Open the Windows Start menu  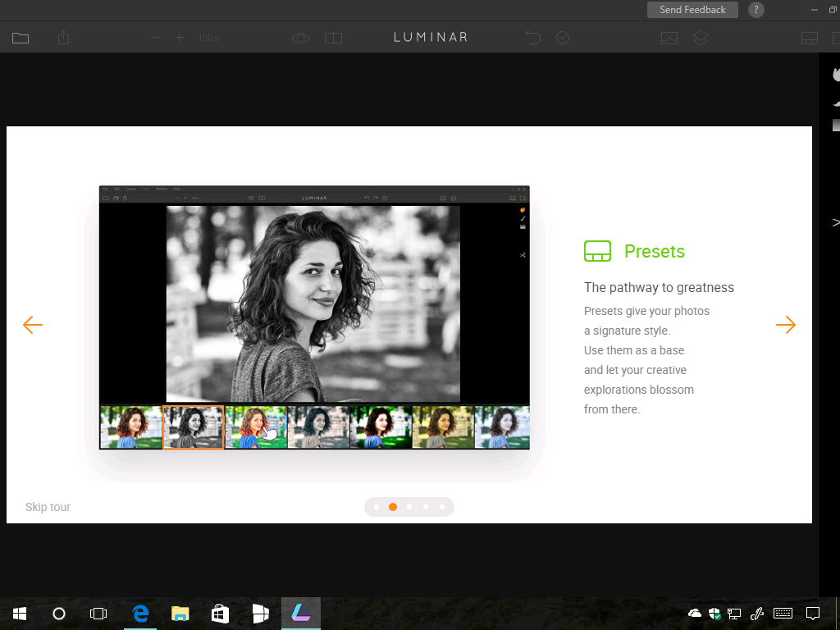click(x=20, y=614)
